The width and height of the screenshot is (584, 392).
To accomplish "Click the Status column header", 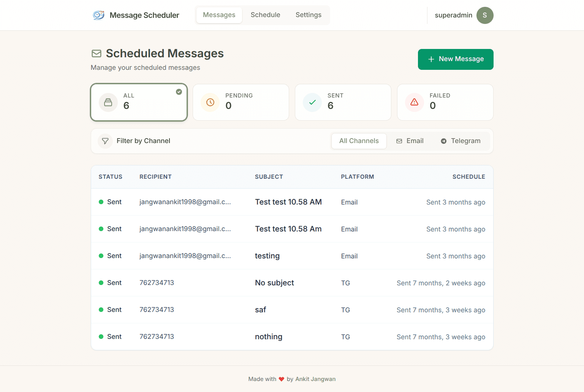I will click(x=111, y=177).
